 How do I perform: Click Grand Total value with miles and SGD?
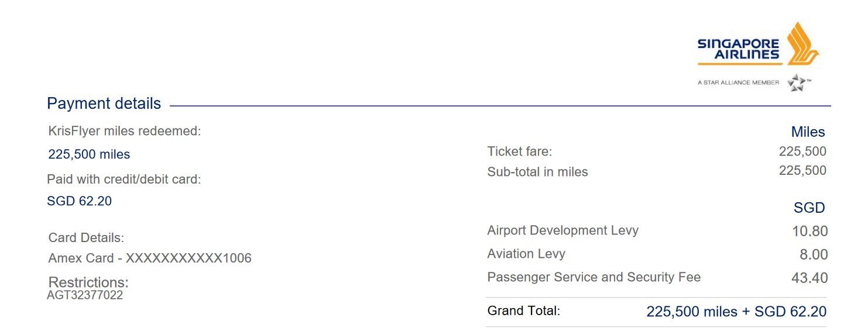pyautogui.click(x=736, y=312)
